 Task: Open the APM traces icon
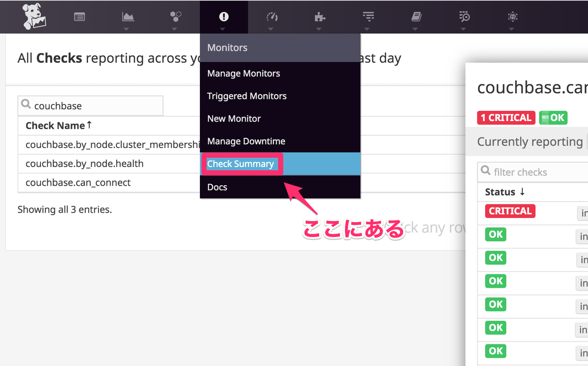368,17
